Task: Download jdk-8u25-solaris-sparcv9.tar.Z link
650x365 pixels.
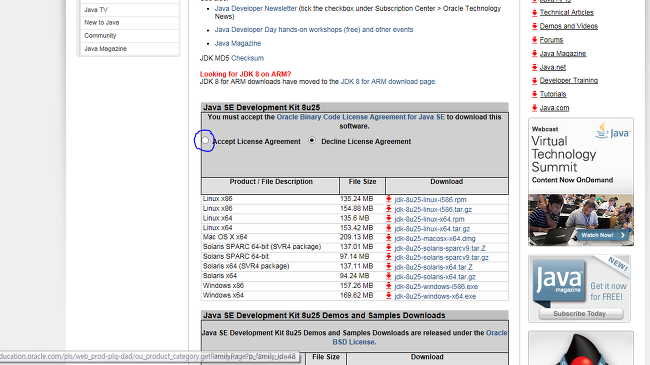Action: (x=440, y=248)
